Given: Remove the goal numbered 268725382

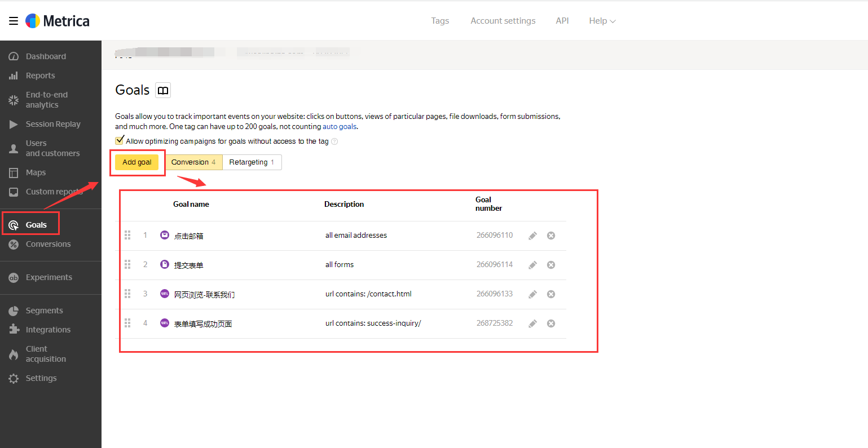Looking at the screenshot, I should click(551, 323).
